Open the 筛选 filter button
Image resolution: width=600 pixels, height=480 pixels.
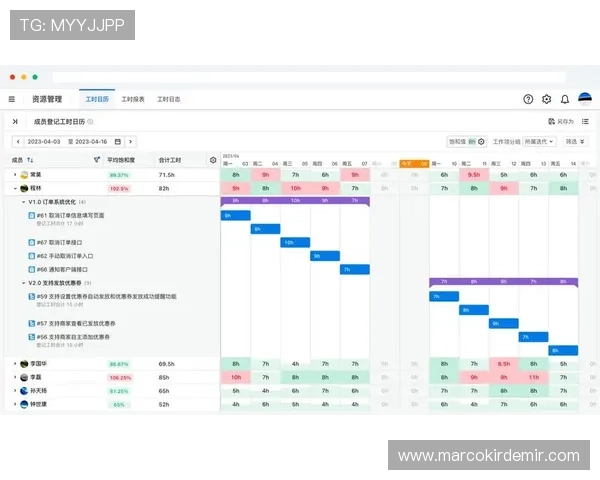pyautogui.click(x=575, y=142)
